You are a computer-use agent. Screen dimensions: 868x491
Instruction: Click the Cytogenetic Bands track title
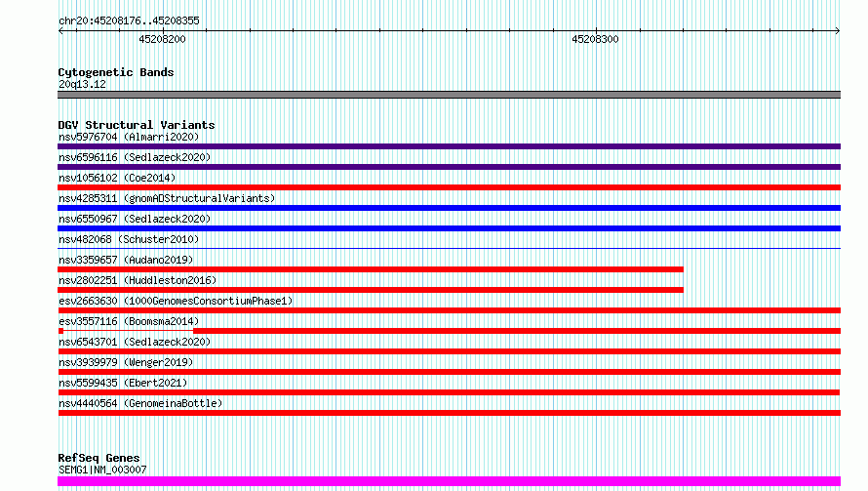tap(116, 72)
